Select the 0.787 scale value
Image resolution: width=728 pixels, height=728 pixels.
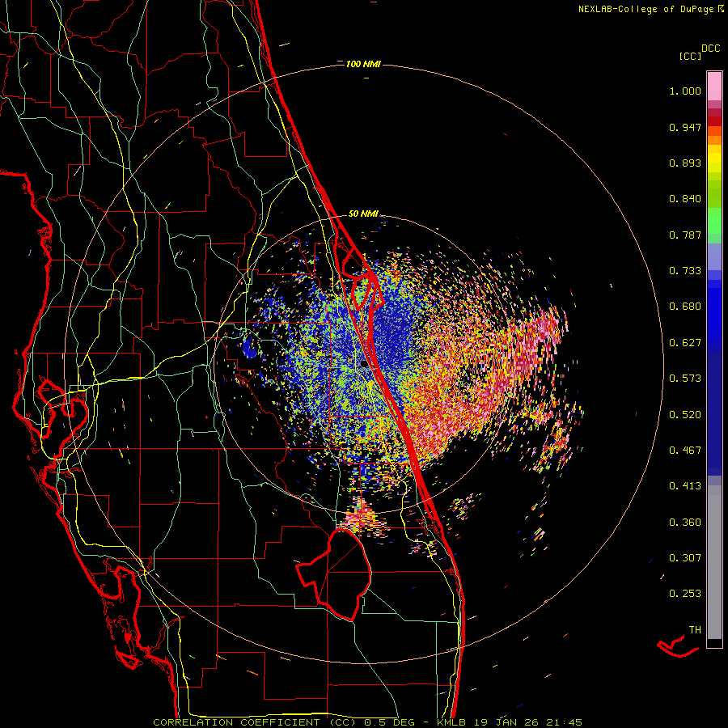point(685,235)
